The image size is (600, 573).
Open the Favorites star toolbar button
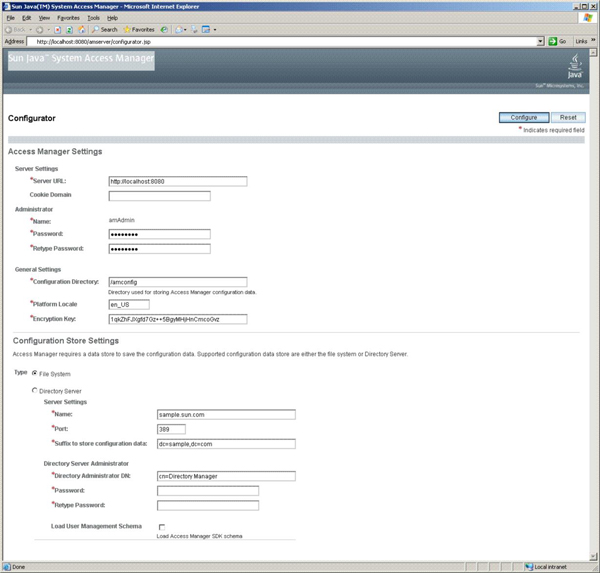pos(139,29)
